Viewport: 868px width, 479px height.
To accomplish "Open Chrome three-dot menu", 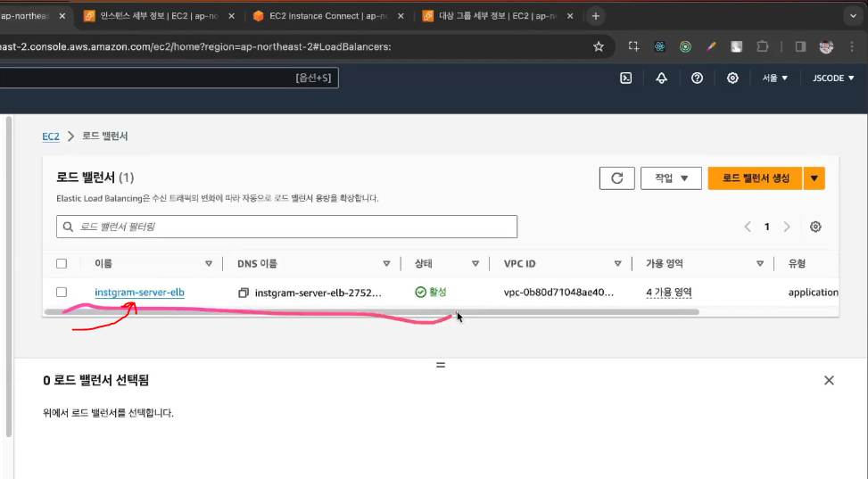I will 852,46.
